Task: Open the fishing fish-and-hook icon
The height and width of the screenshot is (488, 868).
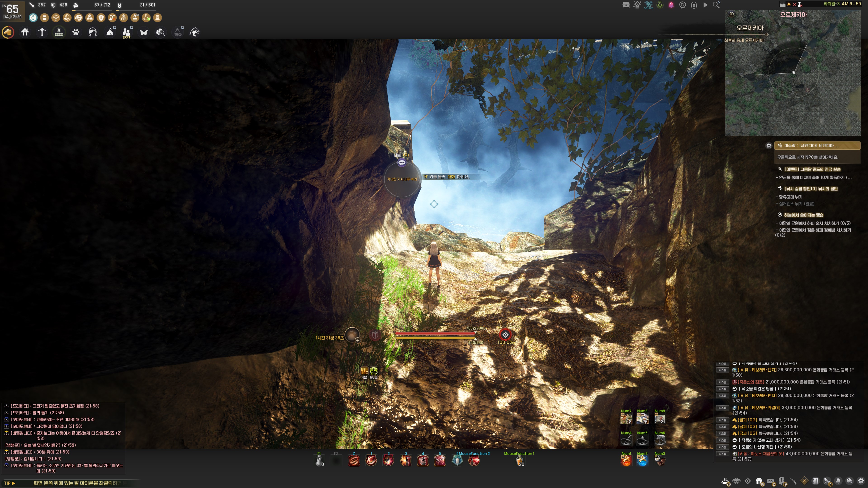Action: (x=195, y=32)
